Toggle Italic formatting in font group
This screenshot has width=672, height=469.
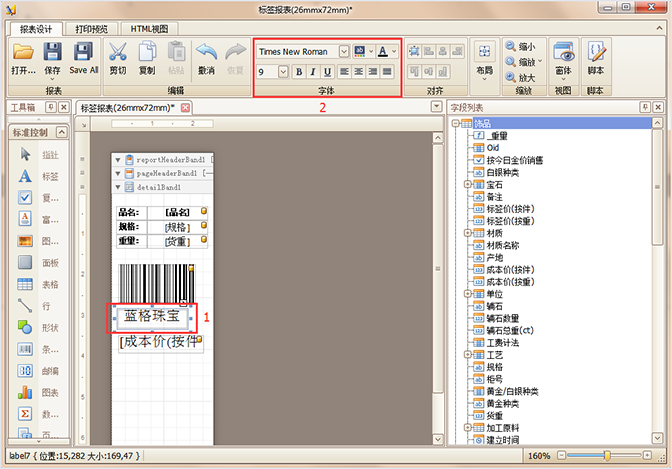coord(313,72)
